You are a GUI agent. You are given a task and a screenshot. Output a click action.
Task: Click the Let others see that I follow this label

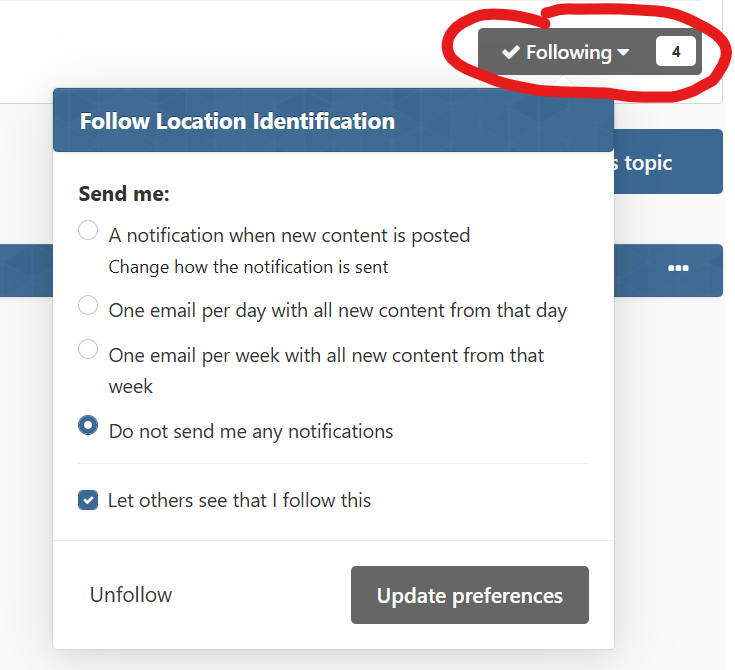coord(239,500)
